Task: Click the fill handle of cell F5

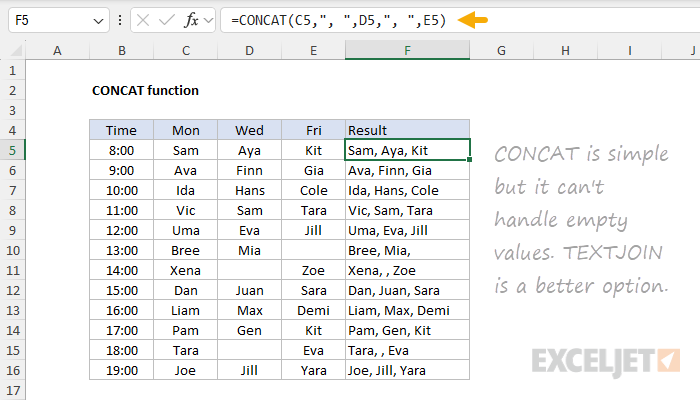Action: tap(470, 160)
